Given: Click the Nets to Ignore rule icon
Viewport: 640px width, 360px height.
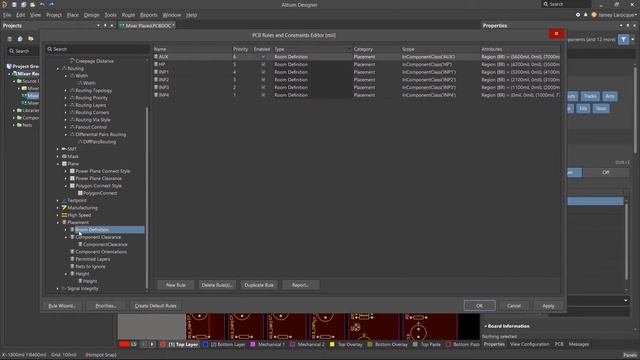Looking at the screenshot, I should point(72,267).
